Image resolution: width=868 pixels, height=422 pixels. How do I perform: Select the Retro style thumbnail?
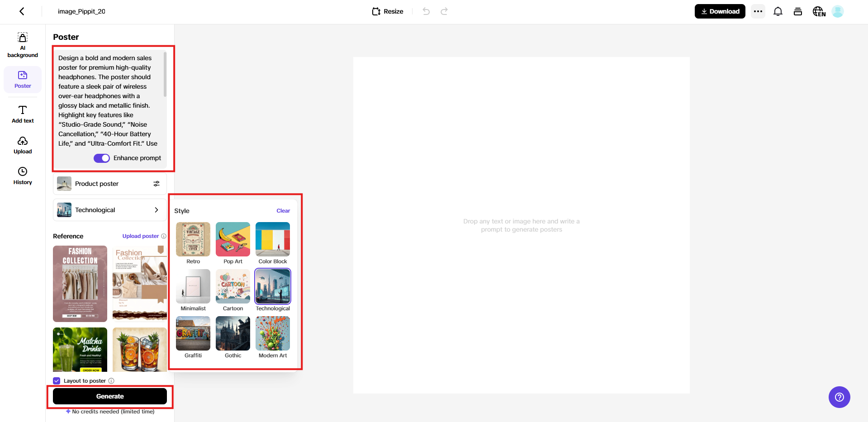coord(193,240)
